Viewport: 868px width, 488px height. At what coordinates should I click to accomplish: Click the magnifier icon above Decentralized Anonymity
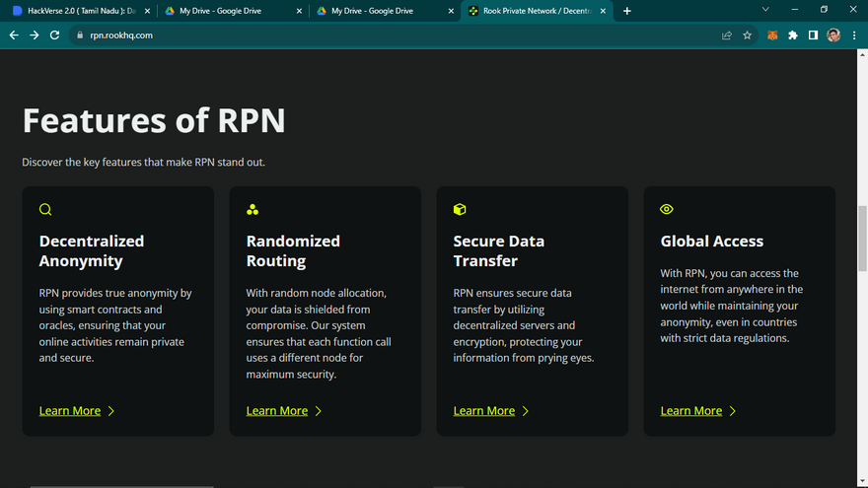(x=45, y=209)
